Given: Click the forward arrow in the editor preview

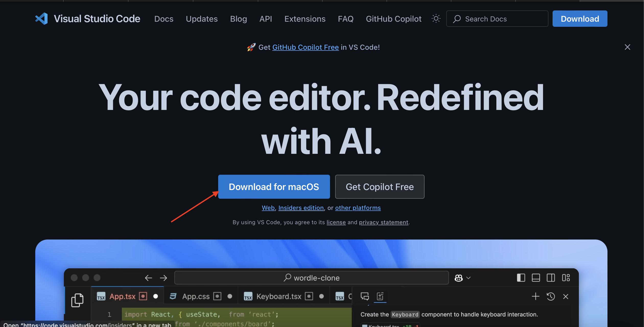Looking at the screenshot, I should click(163, 278).
